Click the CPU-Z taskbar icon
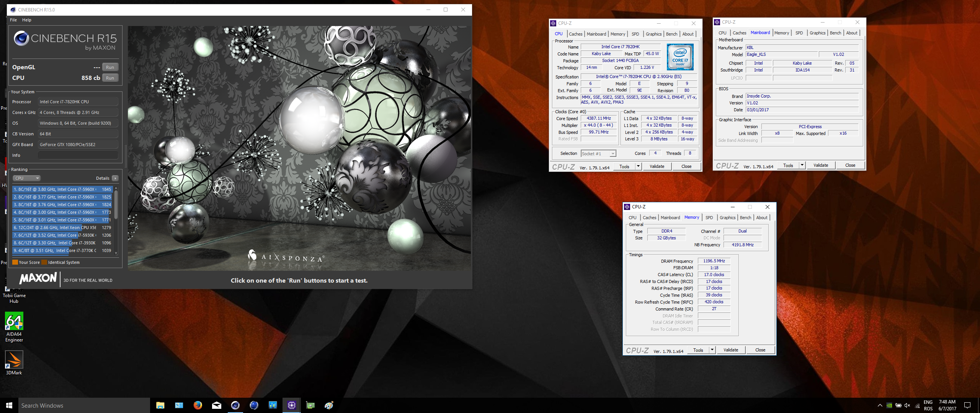The width and height of the screenshot is (980, 413). [292, 405]
